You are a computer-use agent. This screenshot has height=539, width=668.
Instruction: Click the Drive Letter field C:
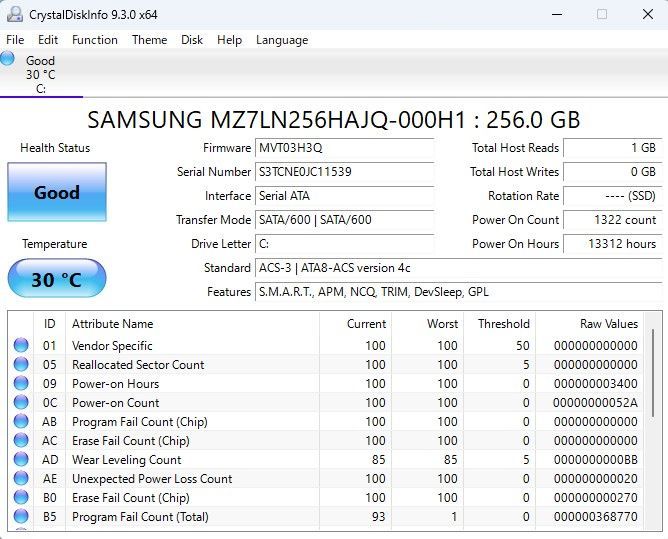tap(344, 244)
